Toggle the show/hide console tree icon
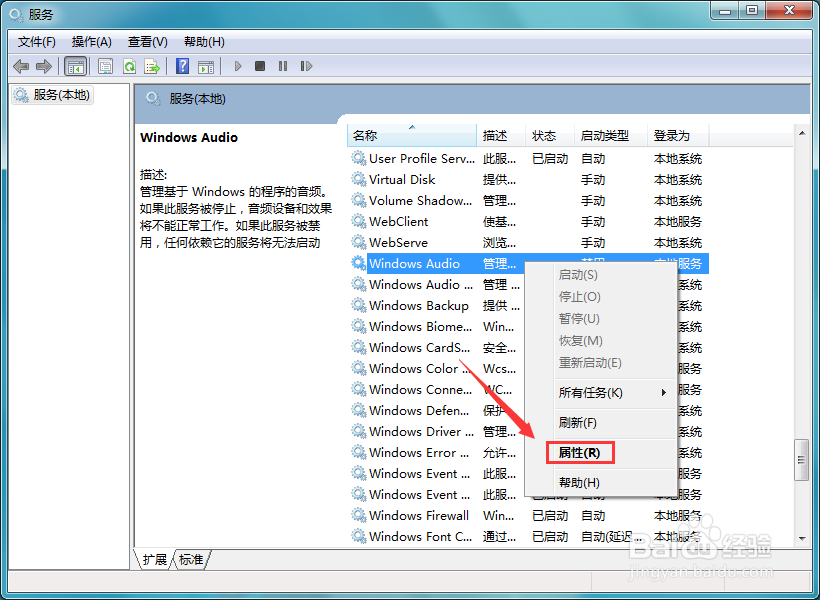This screenshot has height=600, width=820. [x=75, y=66]
